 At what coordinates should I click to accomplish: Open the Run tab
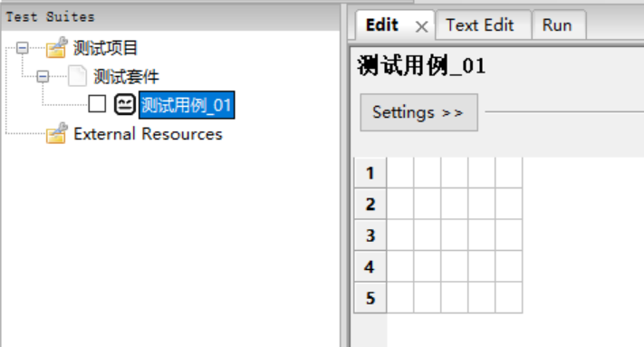[x=557, y=25]
